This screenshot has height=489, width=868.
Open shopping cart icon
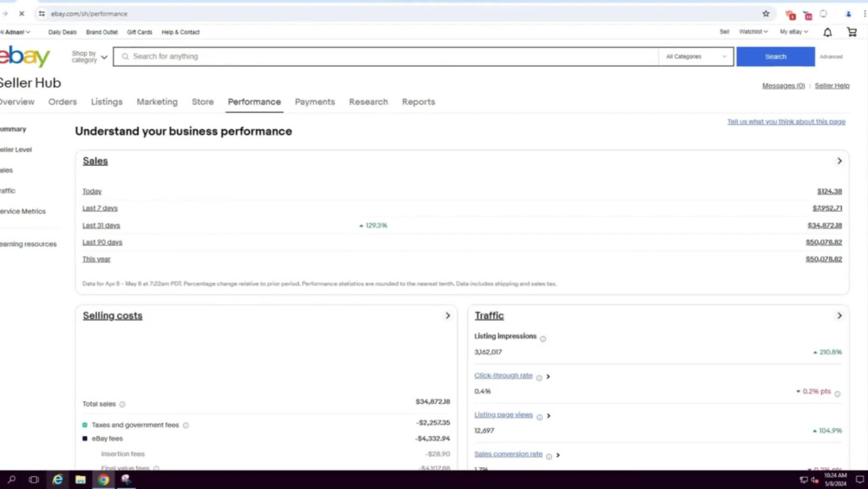pyautogui.click(x=852, y=32)
